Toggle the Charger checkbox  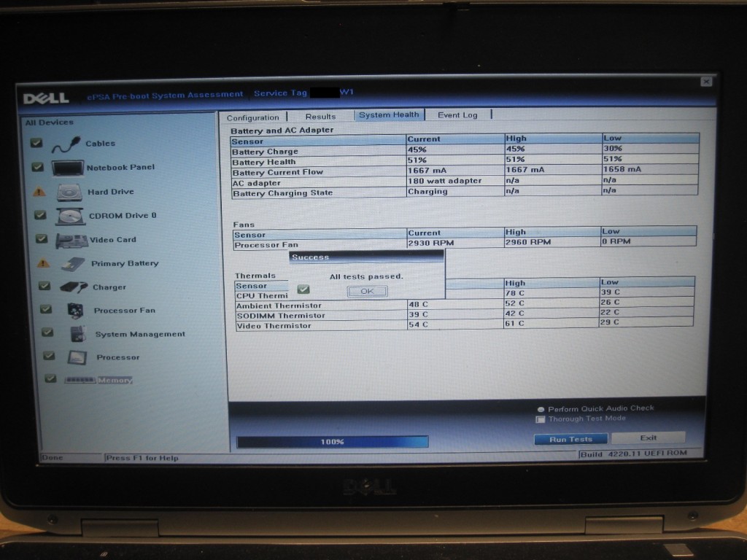44,286
